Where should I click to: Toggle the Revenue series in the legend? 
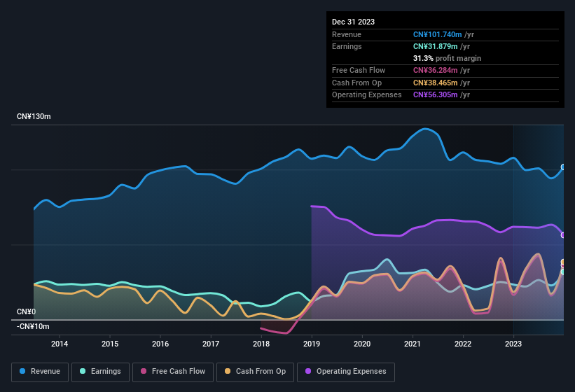[x=40, y=371]
